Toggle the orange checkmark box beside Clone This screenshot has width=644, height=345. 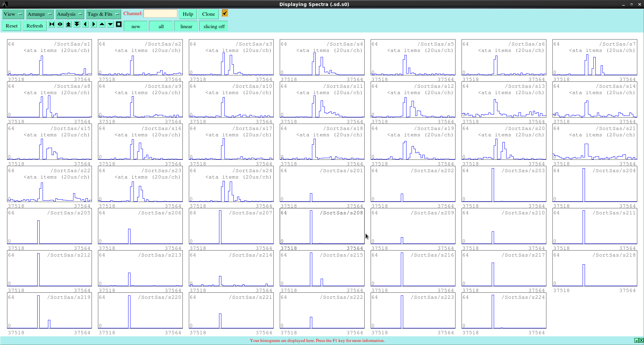click(x=225, y=13)
